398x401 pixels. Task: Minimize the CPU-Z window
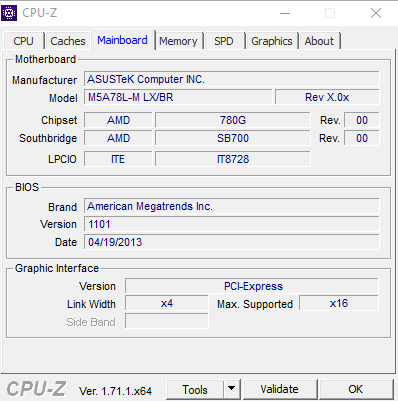tap(285, 13)
